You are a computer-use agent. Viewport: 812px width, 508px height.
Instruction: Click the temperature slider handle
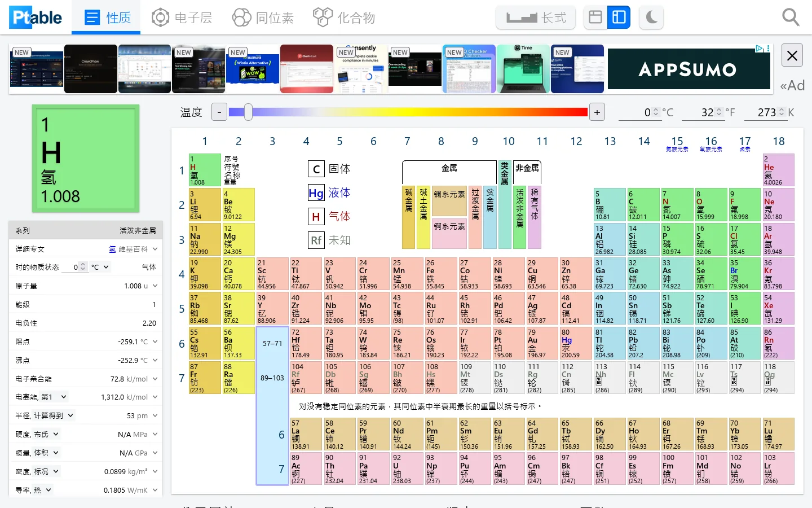coord(248,112)
